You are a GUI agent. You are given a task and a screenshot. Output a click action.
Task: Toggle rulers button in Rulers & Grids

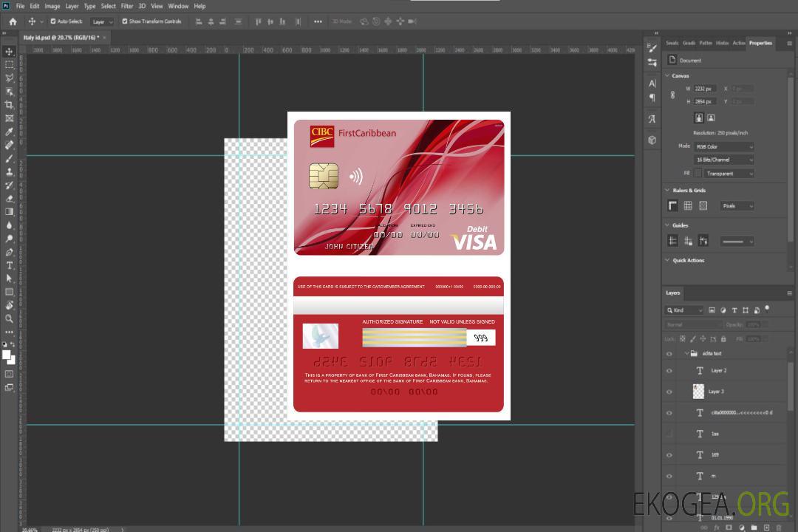pos(672,205)
